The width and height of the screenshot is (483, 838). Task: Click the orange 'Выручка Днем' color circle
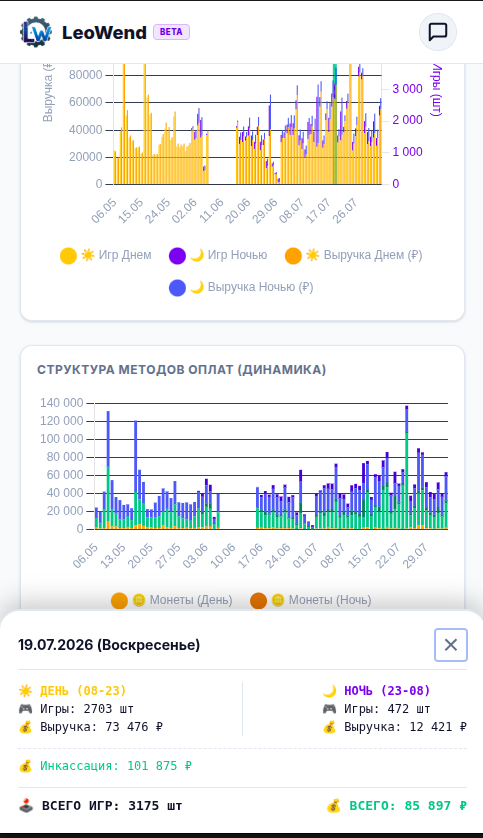(x=293, y=256)
